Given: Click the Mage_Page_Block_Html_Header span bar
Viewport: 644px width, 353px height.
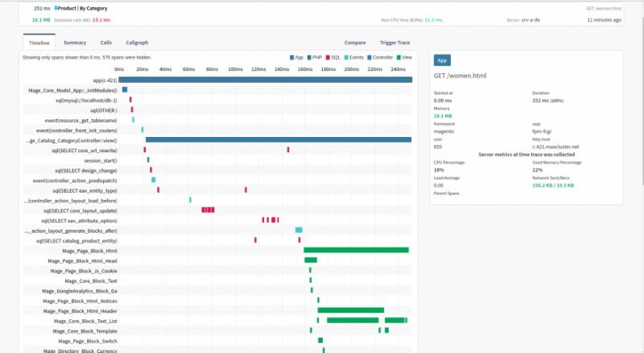Looking at the screenshot, I should pyautogui.click(x=350, y=310).
